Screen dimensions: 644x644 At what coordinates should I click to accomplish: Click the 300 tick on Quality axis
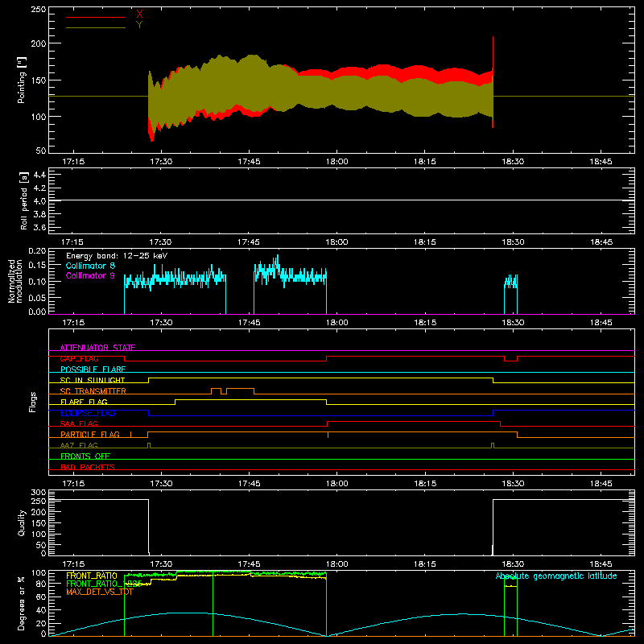[x=39, y=493]
